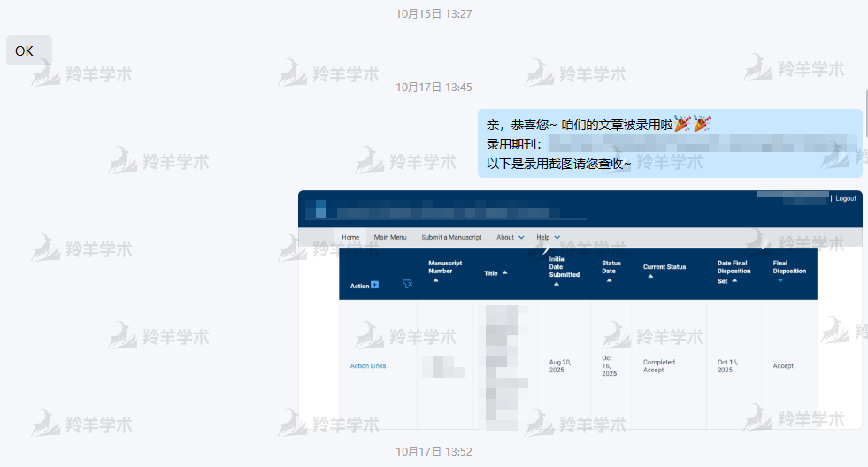The width and height of the screenshot is (868, 467).
Task: Sort by Date Final Disposition Set arrow
Action: 734,280
